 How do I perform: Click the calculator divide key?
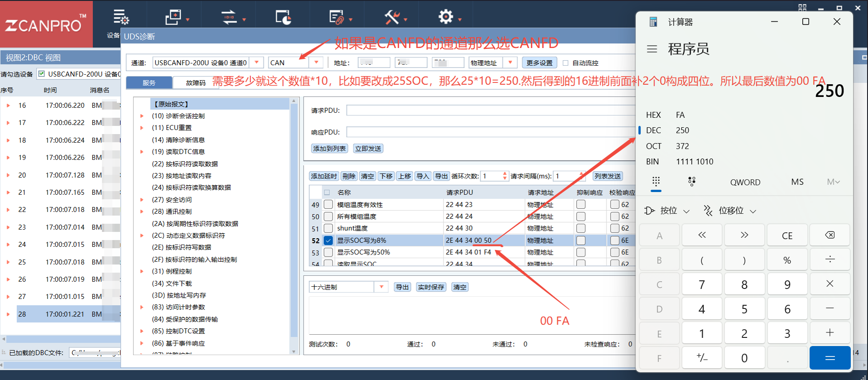pyautogui.click(x=830, y=260)
